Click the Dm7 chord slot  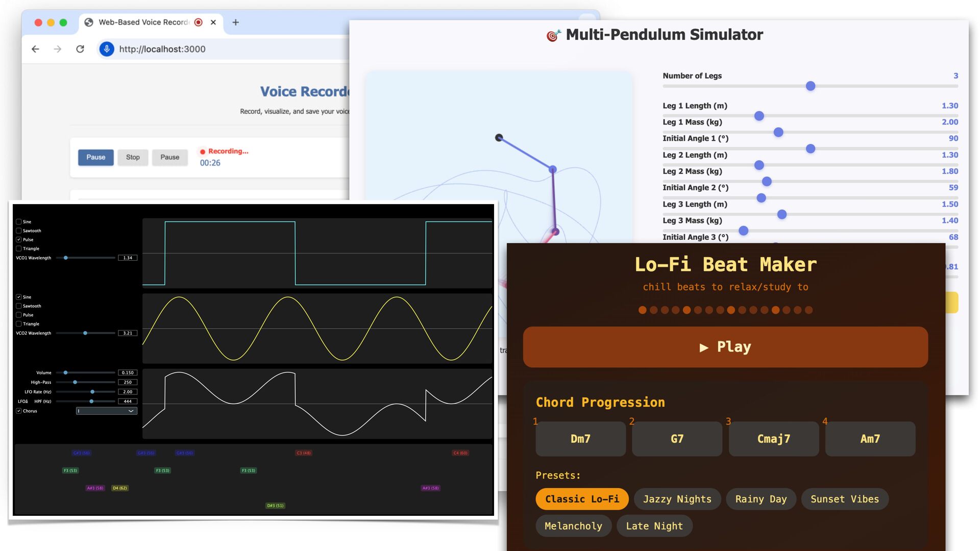[x=580, y=439]
